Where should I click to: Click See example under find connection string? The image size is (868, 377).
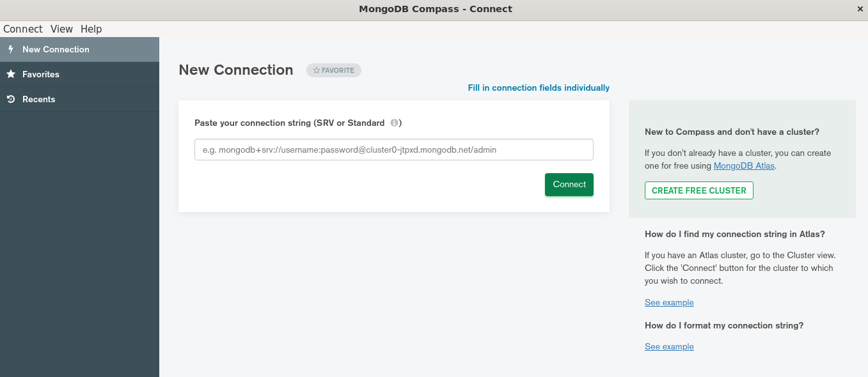click(x=669, y=302)
